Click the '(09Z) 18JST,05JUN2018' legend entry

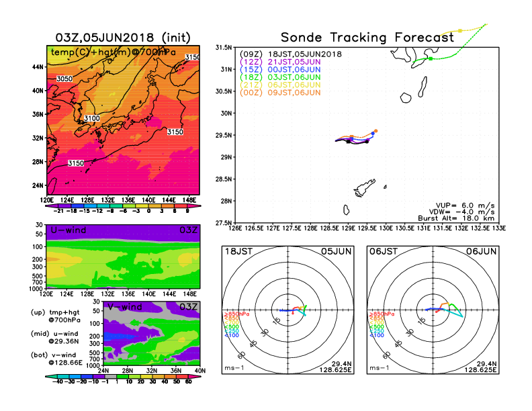pyautogui.click(x=291, y=54)
